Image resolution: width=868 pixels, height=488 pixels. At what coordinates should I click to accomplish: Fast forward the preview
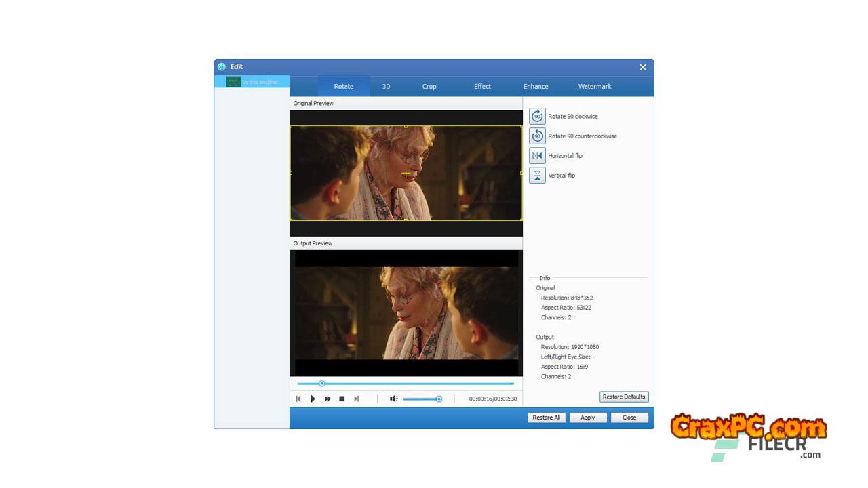coord(328,399)
